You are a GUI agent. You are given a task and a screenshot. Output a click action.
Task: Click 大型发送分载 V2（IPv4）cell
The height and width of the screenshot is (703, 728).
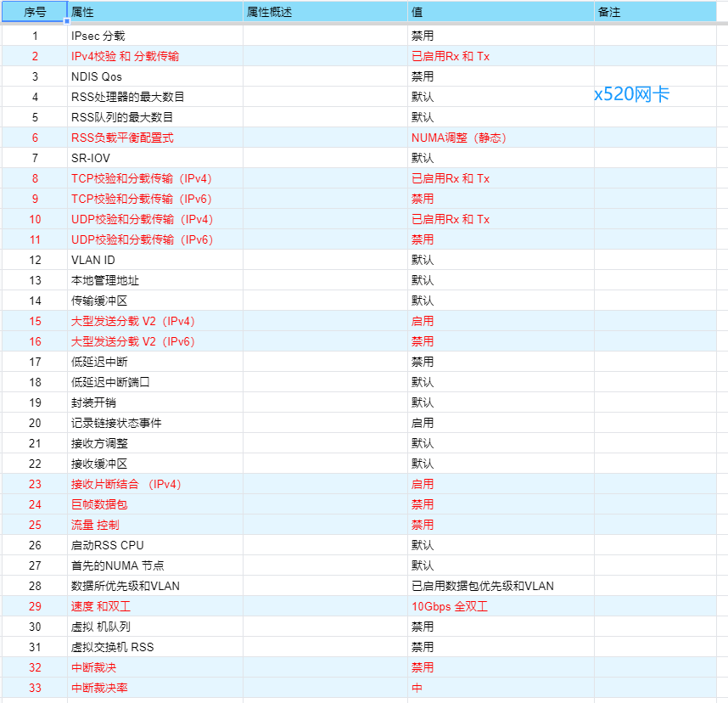tap(155, 321)
